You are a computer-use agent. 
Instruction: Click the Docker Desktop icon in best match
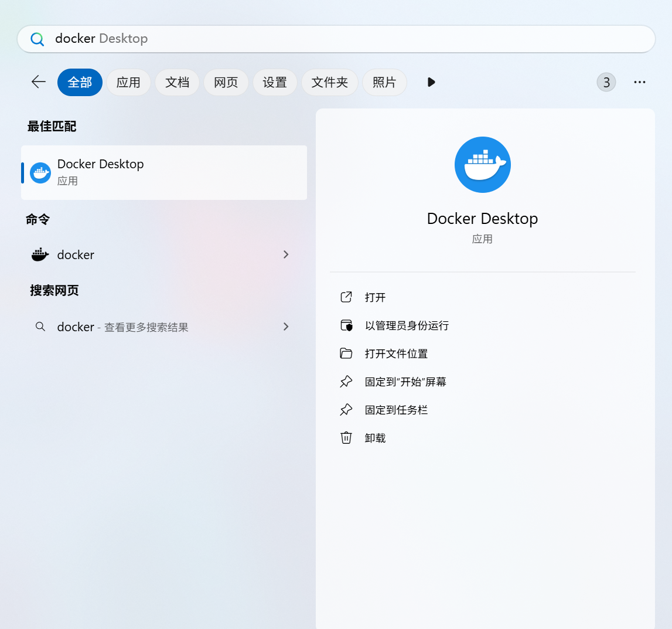[40, 173]
